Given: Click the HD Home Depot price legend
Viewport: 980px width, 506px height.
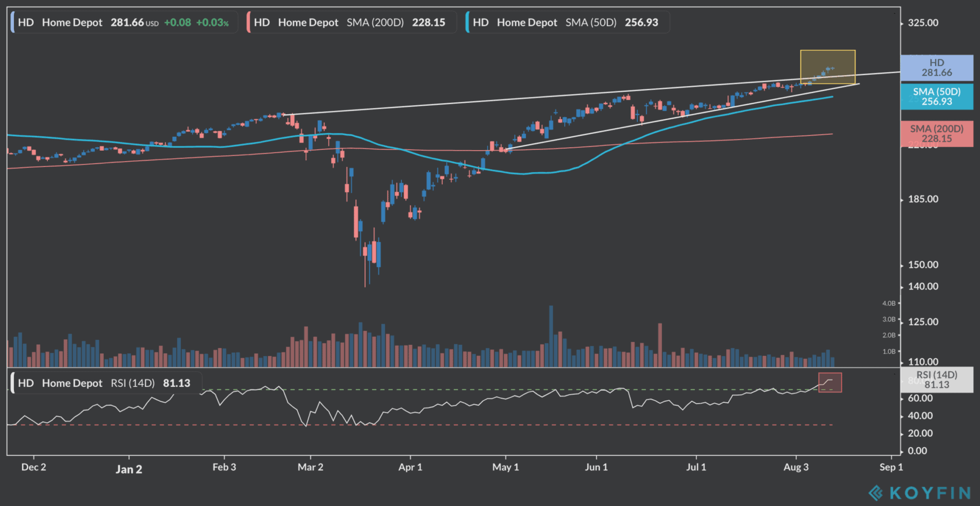Looking at the screenshot, I should click(x=124, y=22).
